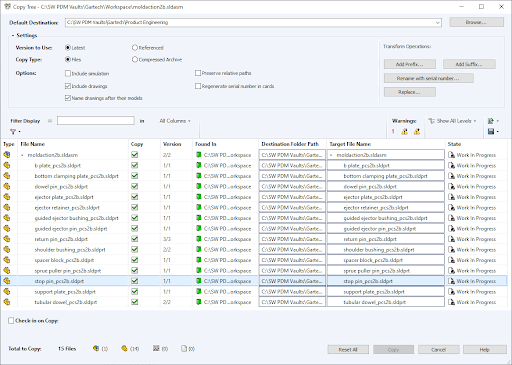Screen dimensions: 512x365
Task: Open the save icon dropdown arrow
Action: click(497, 132)
